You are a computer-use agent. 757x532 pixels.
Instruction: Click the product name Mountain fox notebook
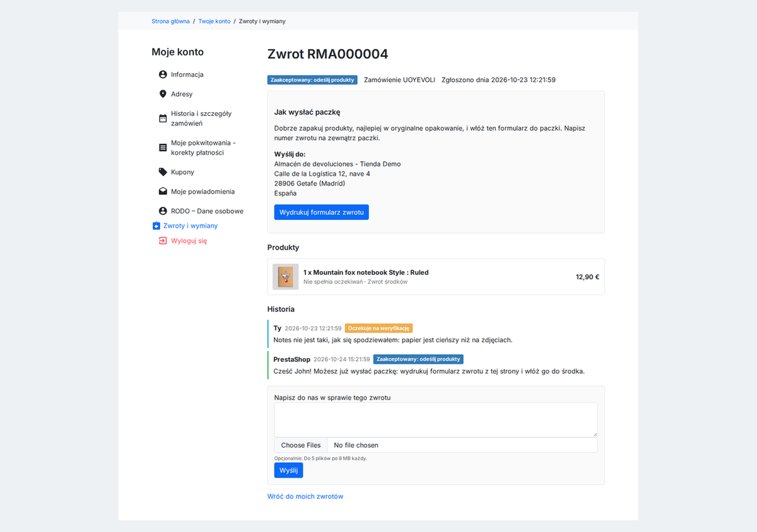pos(366,272)
